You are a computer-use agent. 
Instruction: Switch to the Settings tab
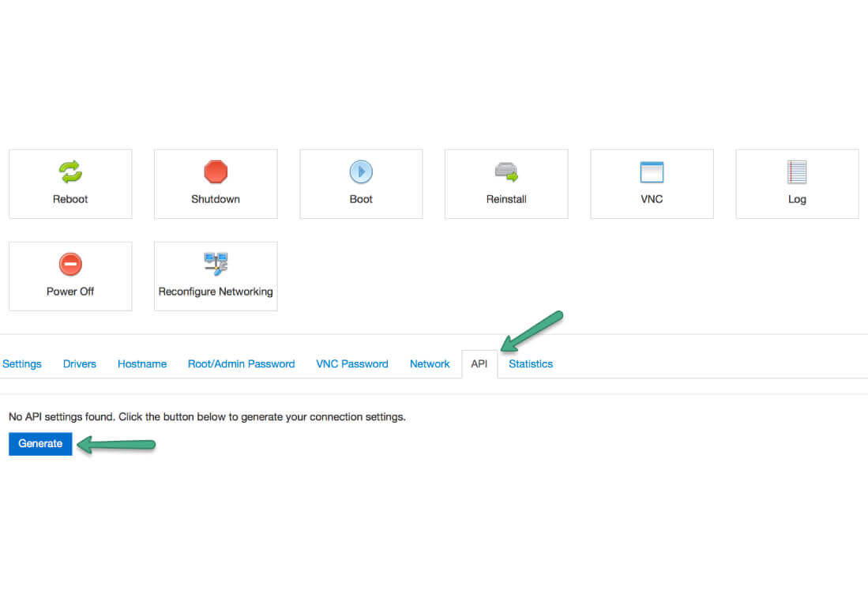[22, 364]
